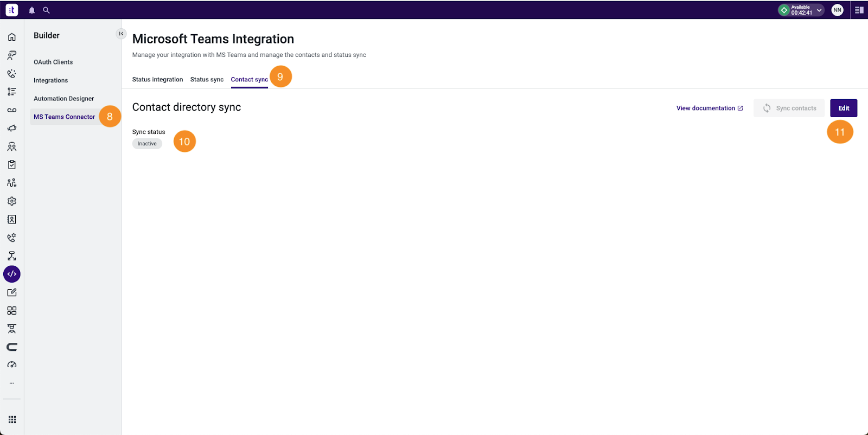
Task: Open the list-with-nodes sidebar icon
Action: [12, 92]
